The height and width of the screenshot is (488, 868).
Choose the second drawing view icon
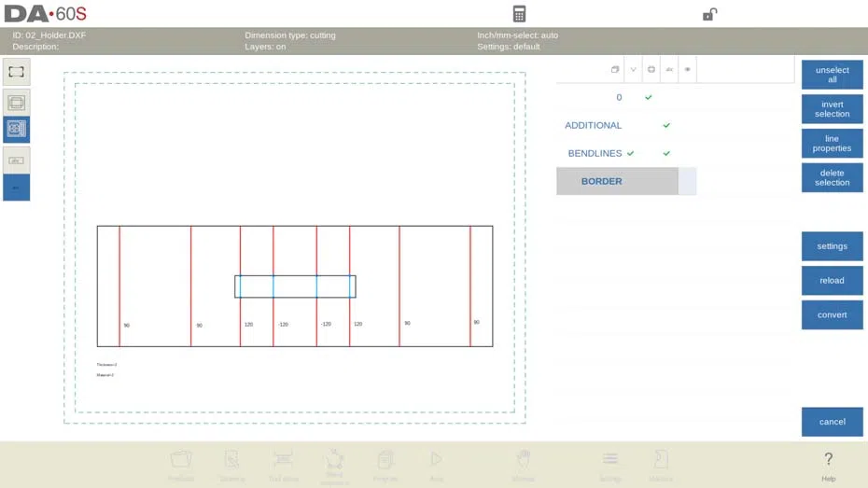click(16, 102)
